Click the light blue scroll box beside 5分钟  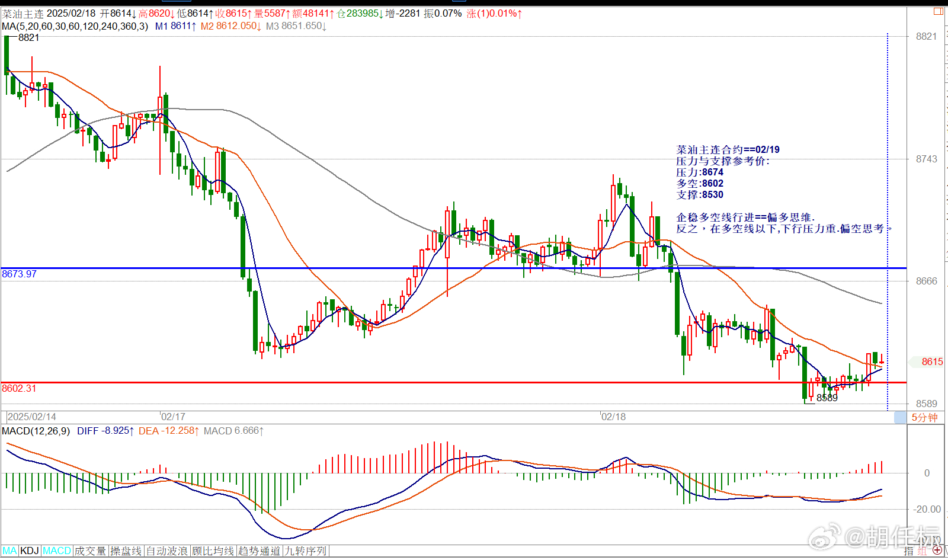pos(900,417)
